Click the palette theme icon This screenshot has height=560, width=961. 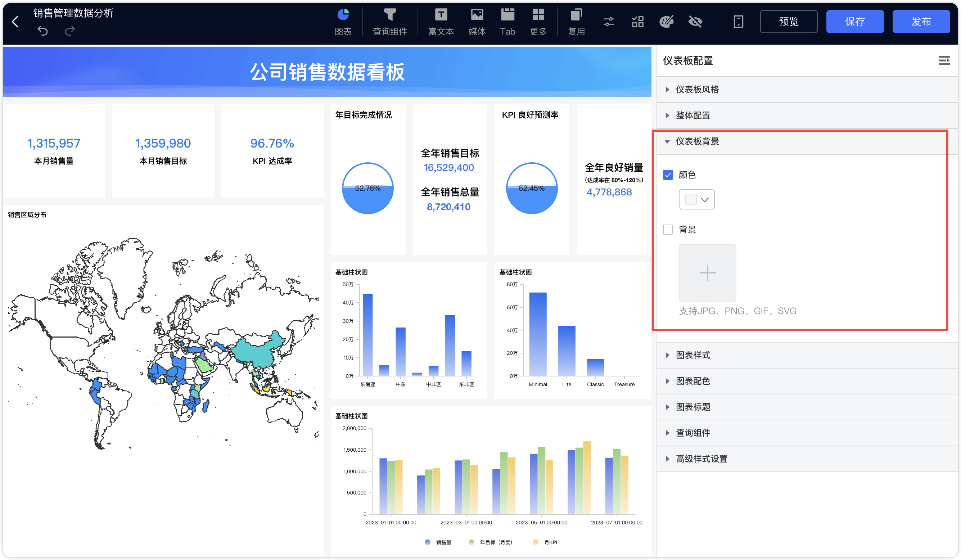point(666,22)
